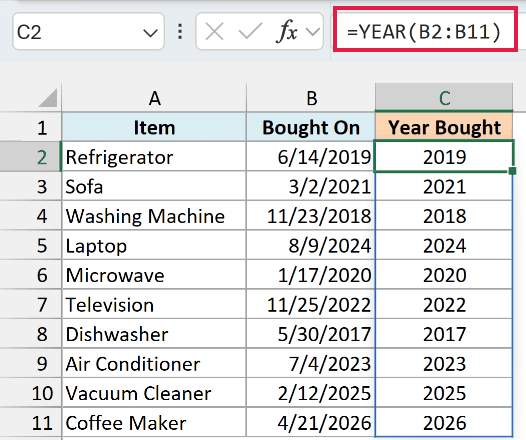Select column A header
The height and width of the screenshot is (440, 526).
[x=154, y=98]
